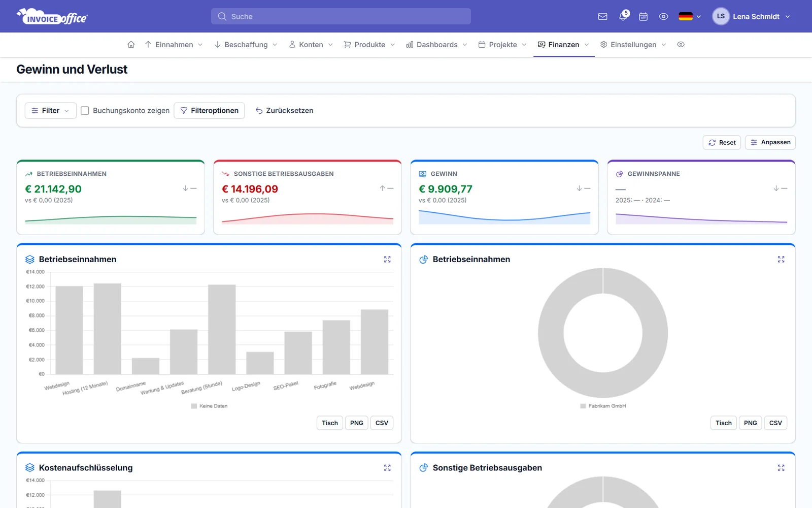The width and height of the screenshot is (812, 508).
Task: Toggle the Keine Daten legend swatch
Action: point(194,406)
